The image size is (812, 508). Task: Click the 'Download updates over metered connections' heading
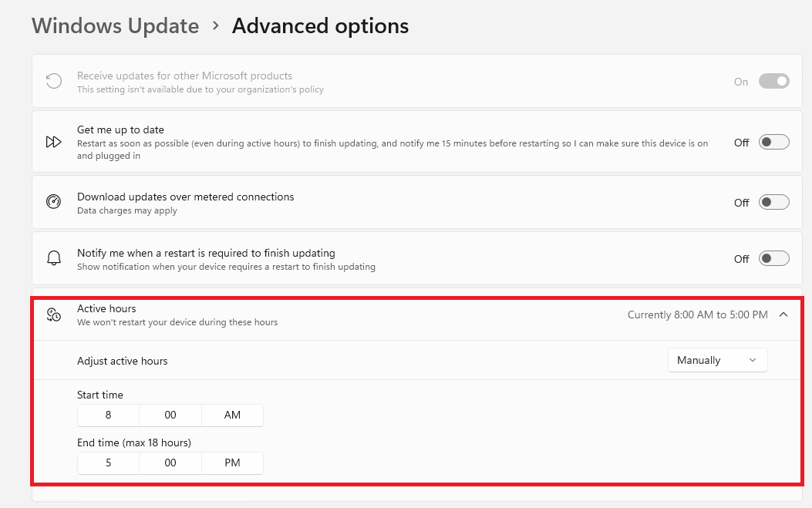tap(185, 197)
